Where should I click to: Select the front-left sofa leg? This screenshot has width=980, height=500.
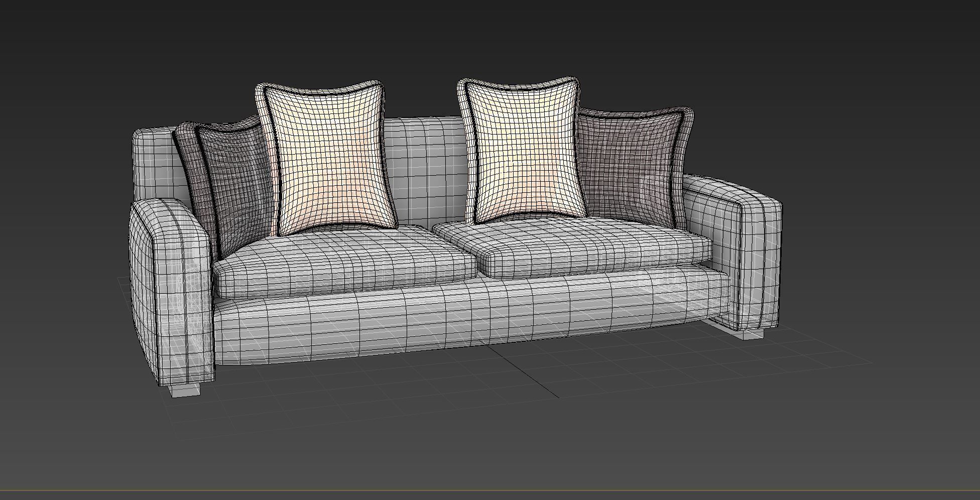[x=185, y=391]
